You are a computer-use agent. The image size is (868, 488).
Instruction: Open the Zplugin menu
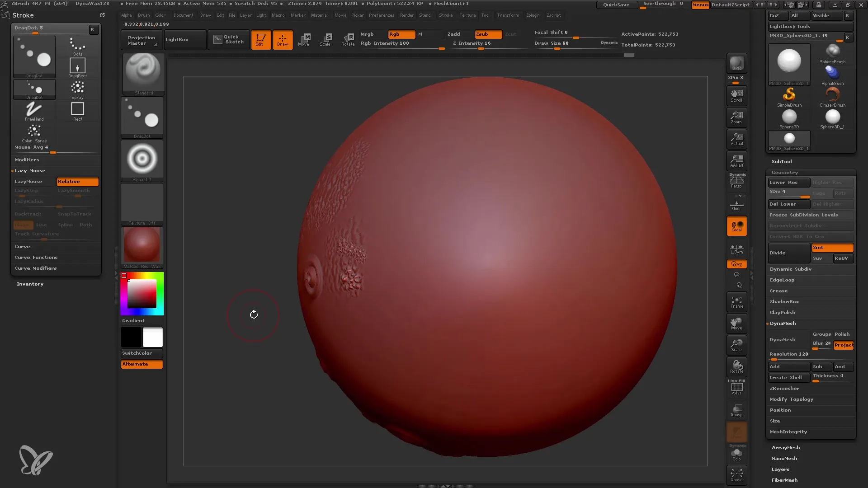(x=533, y=15)
